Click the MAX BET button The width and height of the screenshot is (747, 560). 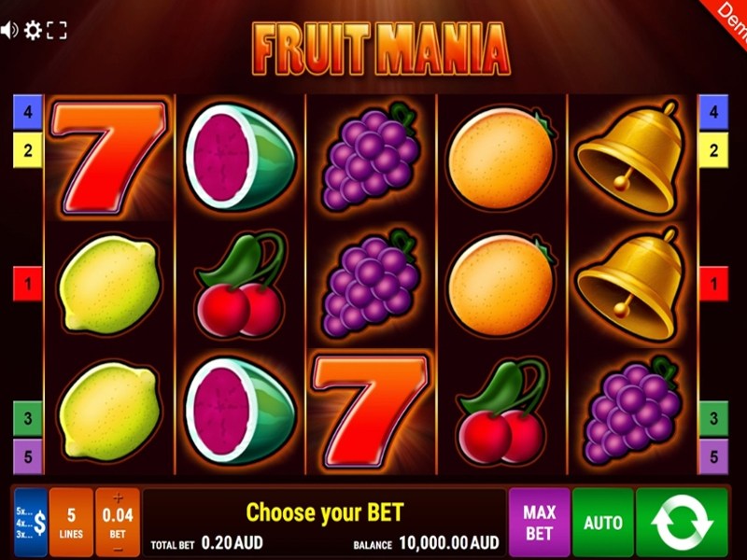pyautogui.click(x=540, y=522)
